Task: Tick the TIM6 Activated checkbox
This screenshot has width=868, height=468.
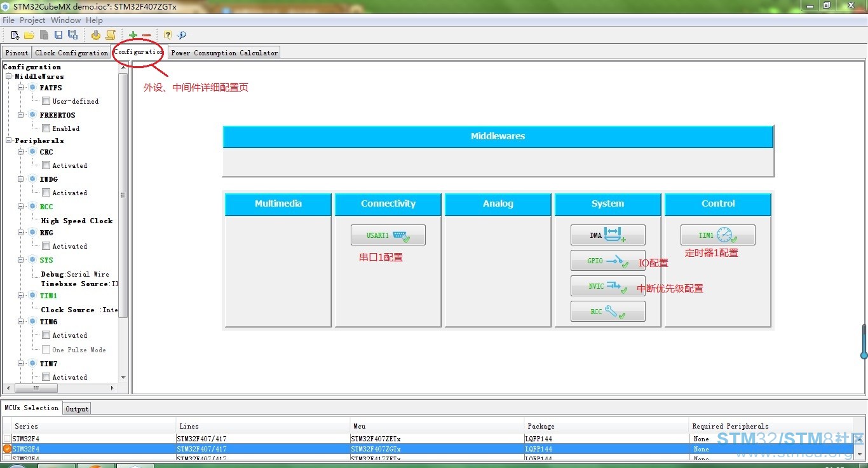Action: pyautogui.click(x=46, y=335)
